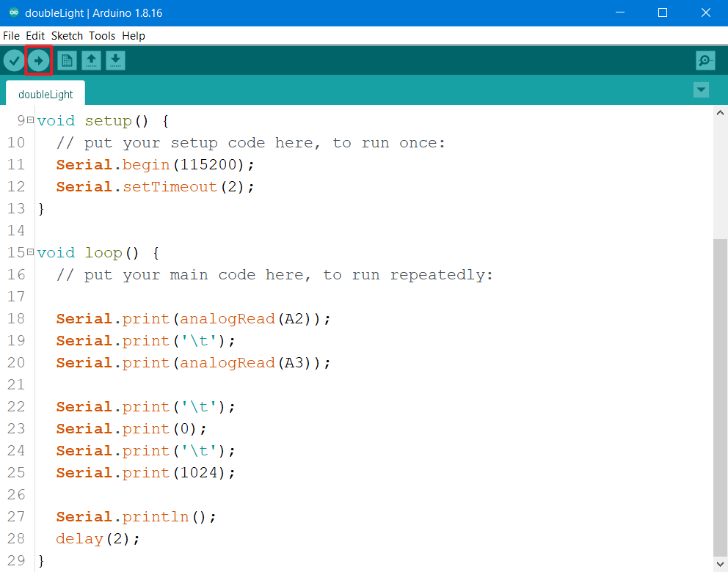Select the doubleLight tab
728x572 pixels.
45,95
